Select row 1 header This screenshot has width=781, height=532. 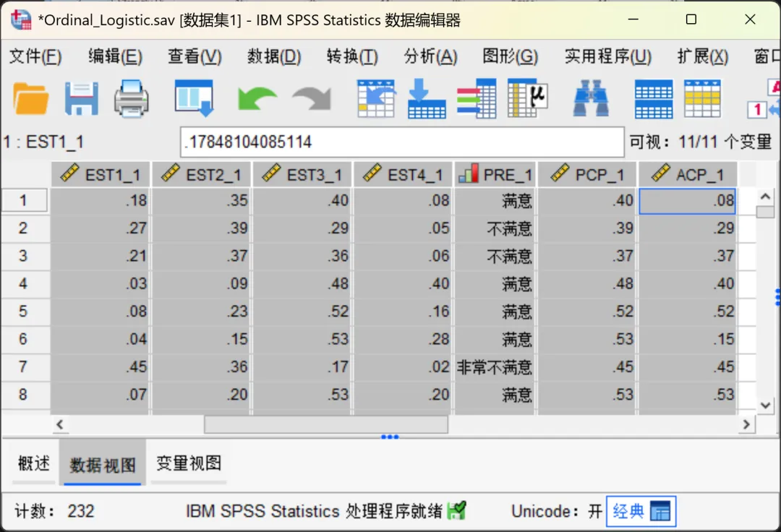(x=24, y=200)
